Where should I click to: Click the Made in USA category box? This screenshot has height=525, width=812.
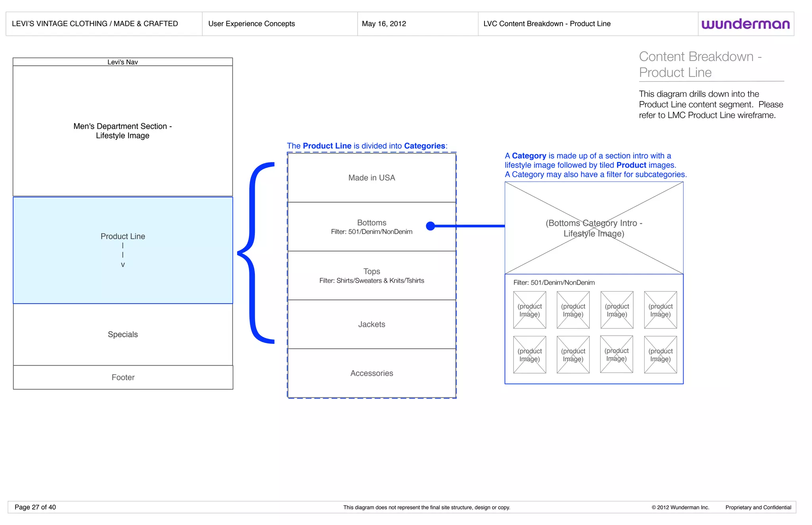372,178
